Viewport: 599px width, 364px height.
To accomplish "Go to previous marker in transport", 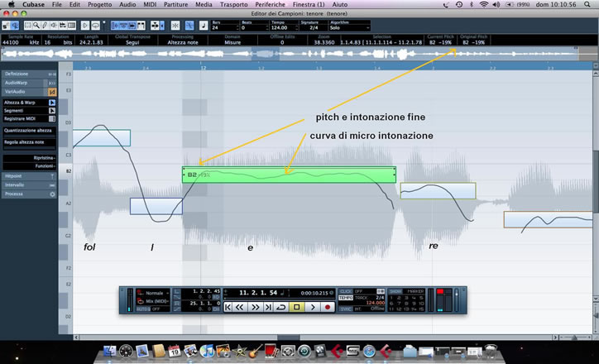I will point(228,307).
